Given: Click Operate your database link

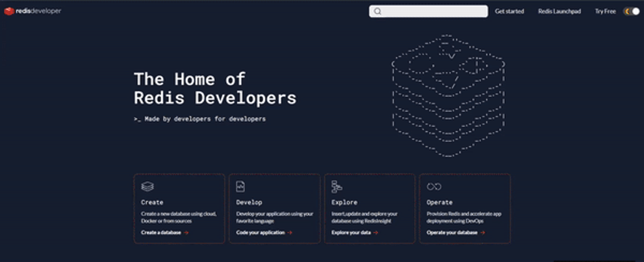Looking at the screenshot, I should coord(452,233).
